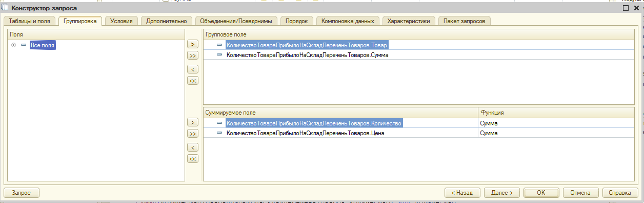Click the icon of the .Сумма group field
Viewport: 644px width, 203px height.
pos(219,54)
